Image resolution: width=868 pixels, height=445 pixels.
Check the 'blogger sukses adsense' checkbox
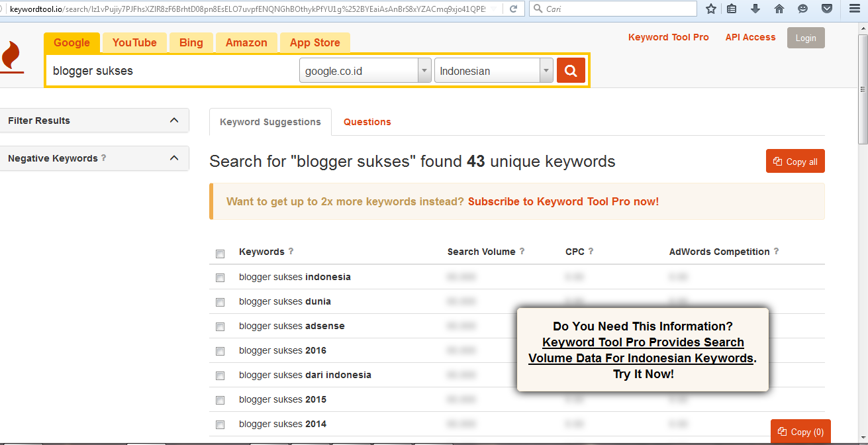220,327
